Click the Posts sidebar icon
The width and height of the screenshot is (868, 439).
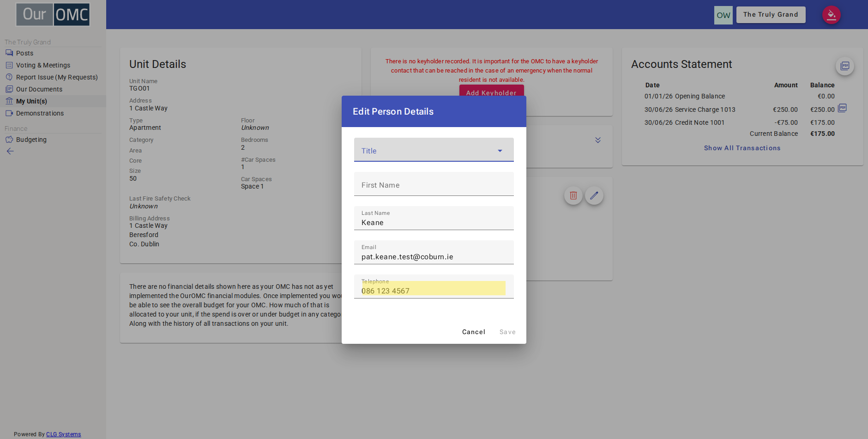9,53
